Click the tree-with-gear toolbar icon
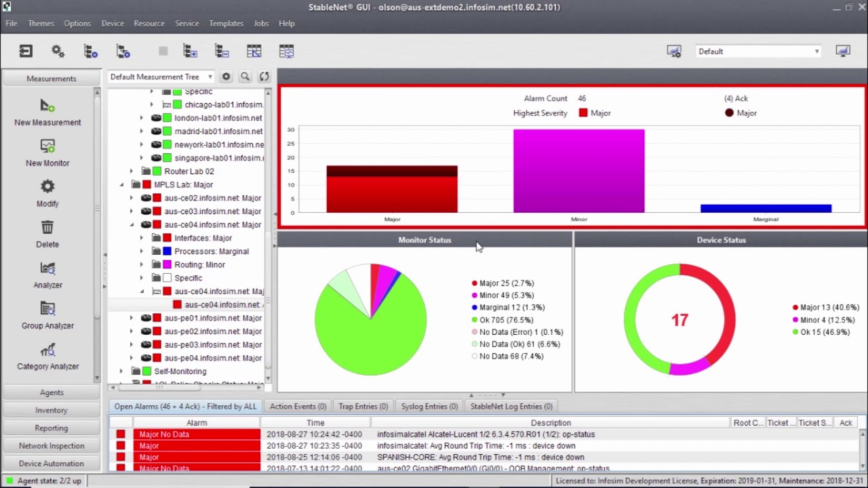The height and width of the screenshot is (488, 868). tap(90, 51)
